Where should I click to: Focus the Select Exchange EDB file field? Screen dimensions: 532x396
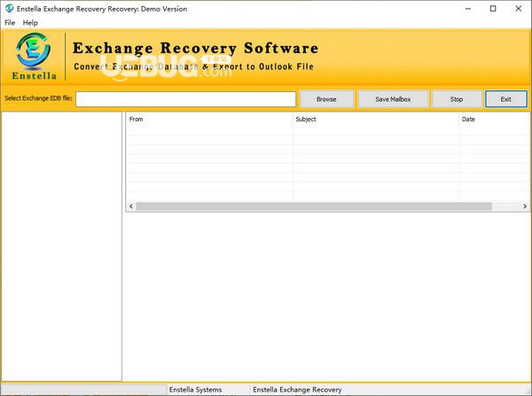click(185, 99)
